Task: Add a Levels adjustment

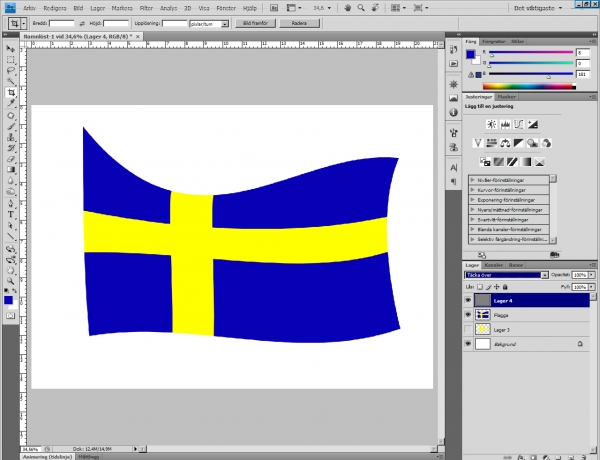Action: point(505,124)
